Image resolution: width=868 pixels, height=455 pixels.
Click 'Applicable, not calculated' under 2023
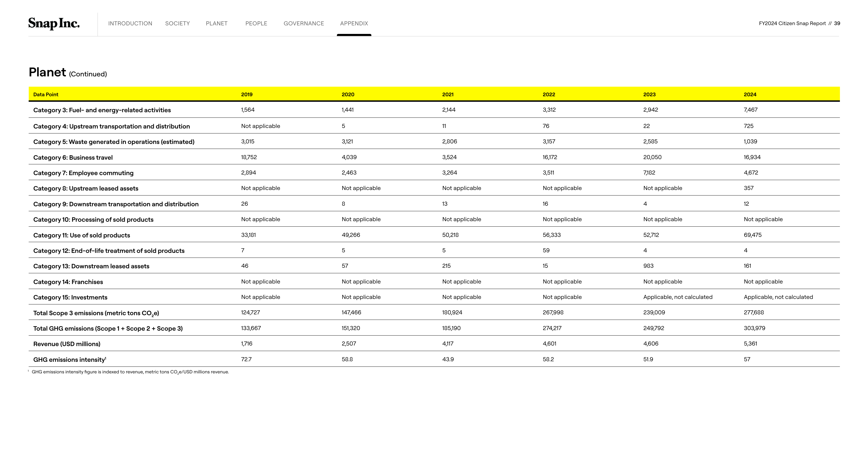pyautogui.click(x=678, y=297)
